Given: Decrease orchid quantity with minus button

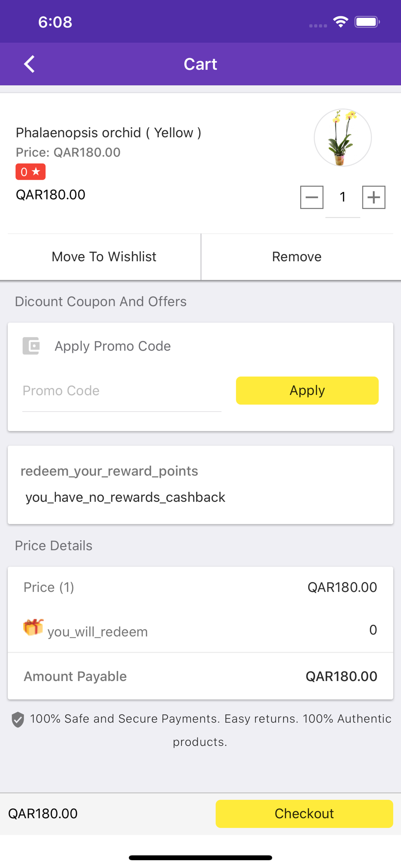Looking at the screenshot, I should (312, 197).
